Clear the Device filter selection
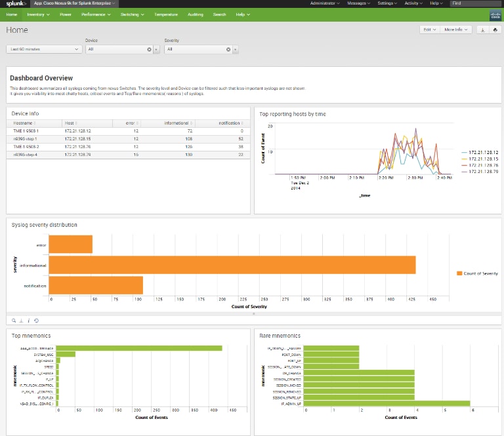This screenshot has width=504, height=436. (x=149, y=49)
